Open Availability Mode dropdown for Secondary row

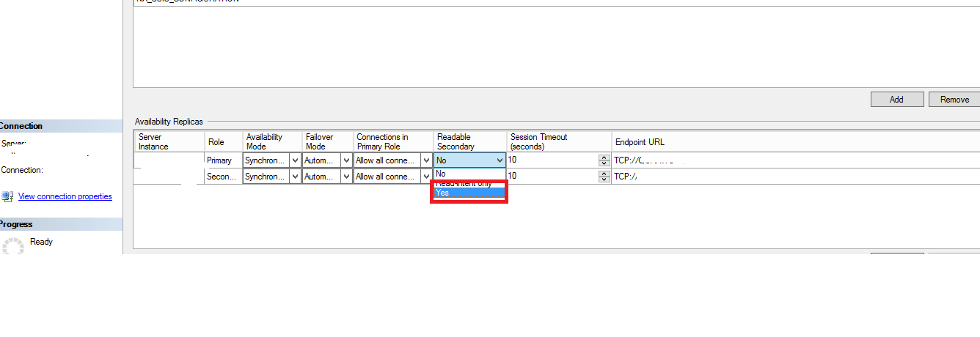point(296,177)
